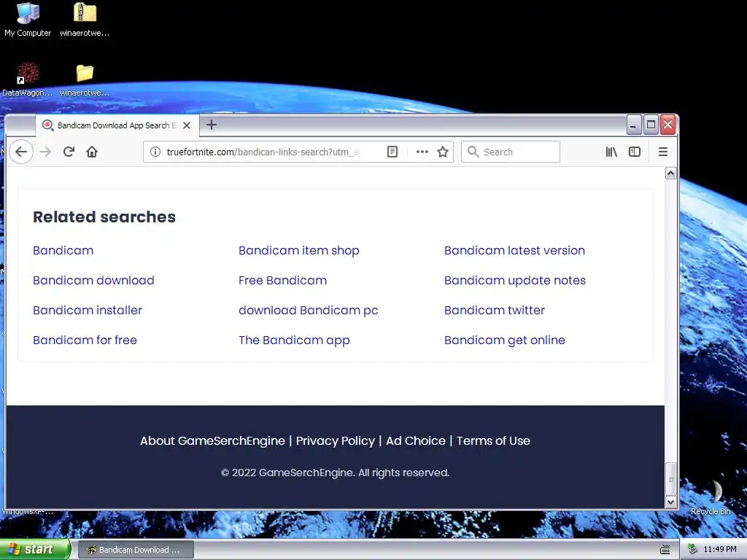Click the Related searches heading

tap(104, 217)
